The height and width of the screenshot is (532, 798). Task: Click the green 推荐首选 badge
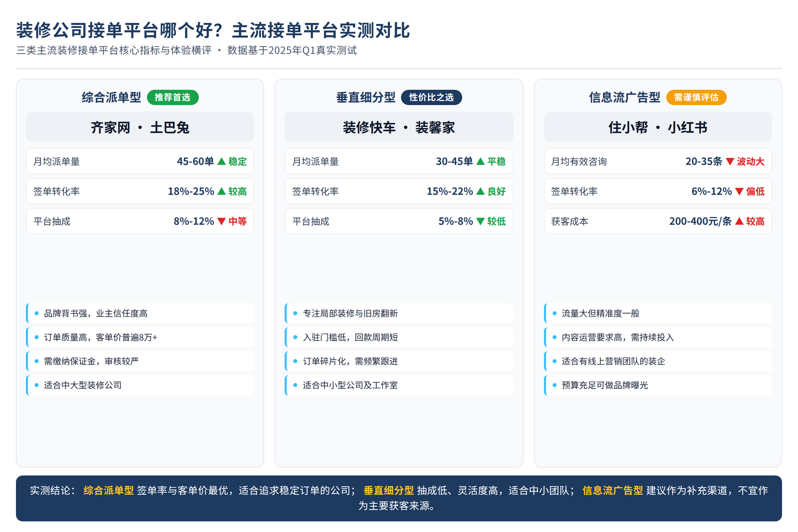(x=173, y=97)
